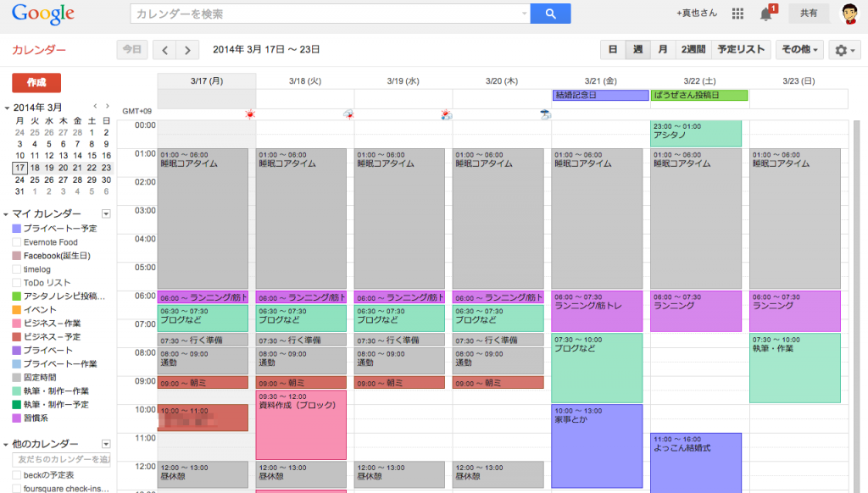Open the マイ カレンダー options dropdown
This screenshot has height=493, width=868.
pyautogui.click(x=106, y=214)
